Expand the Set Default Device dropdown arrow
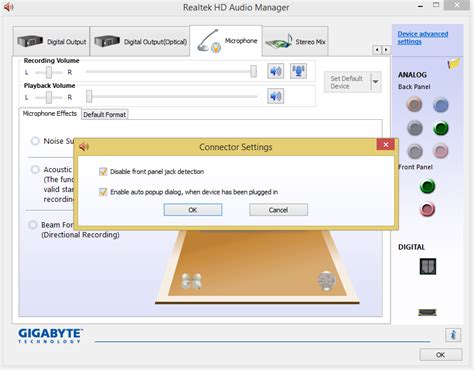 [376, 82]
